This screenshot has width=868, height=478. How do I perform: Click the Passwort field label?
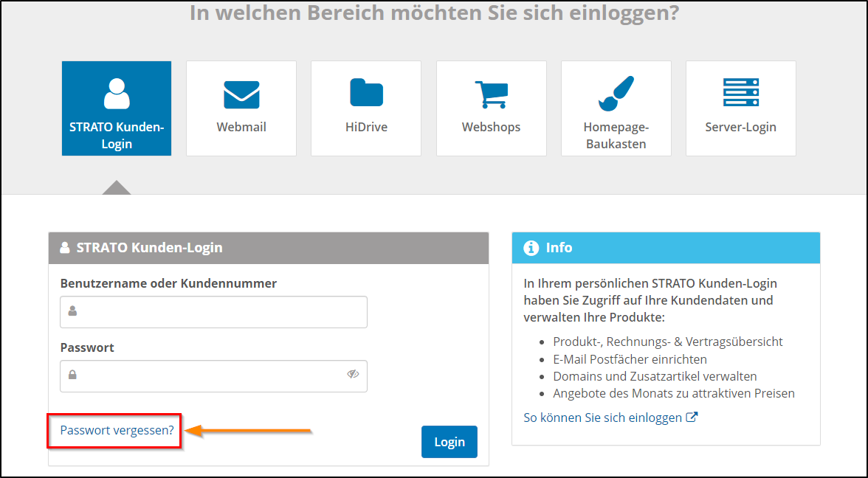[x=87, y=347]
